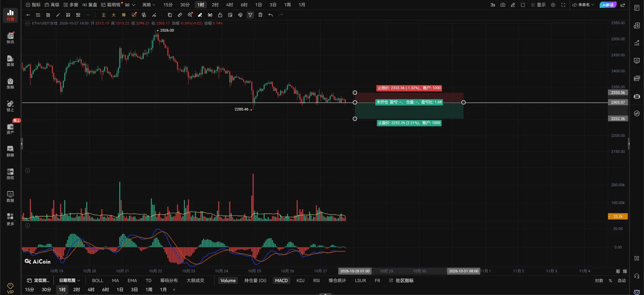Expand the chart type dropdown arrow
The height and width of the screenshot is (295, 644).
[x=133, y=5]
